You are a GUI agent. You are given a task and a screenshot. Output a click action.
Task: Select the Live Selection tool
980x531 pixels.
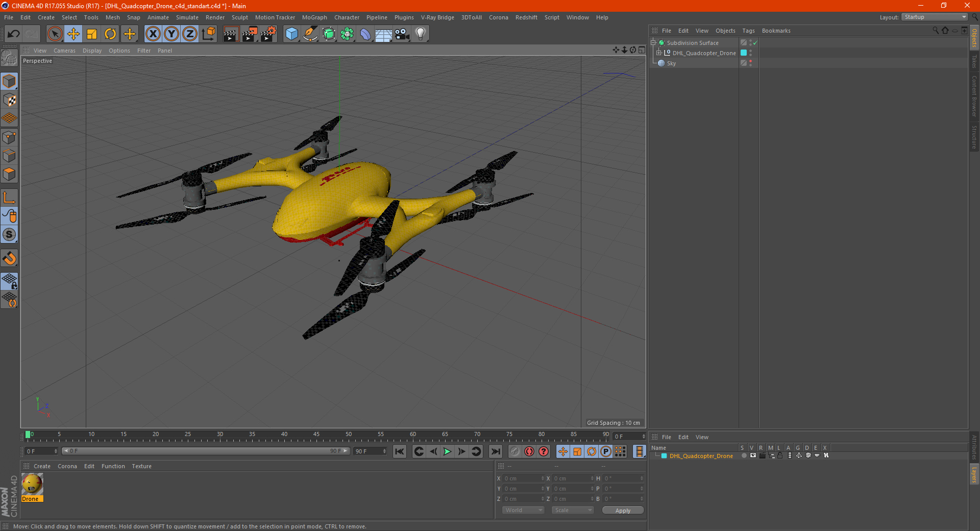point(55,34)
